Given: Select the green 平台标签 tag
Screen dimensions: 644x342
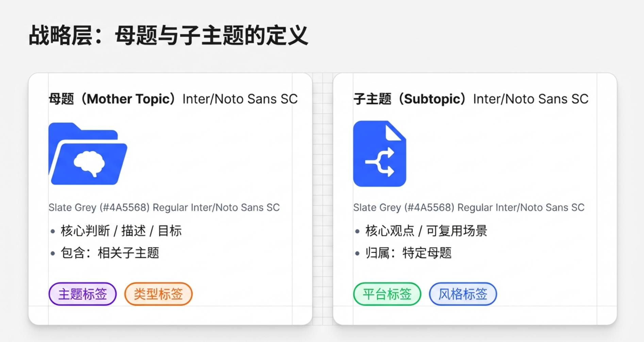Looking at the screenshot, I should (x=387, y=294).
